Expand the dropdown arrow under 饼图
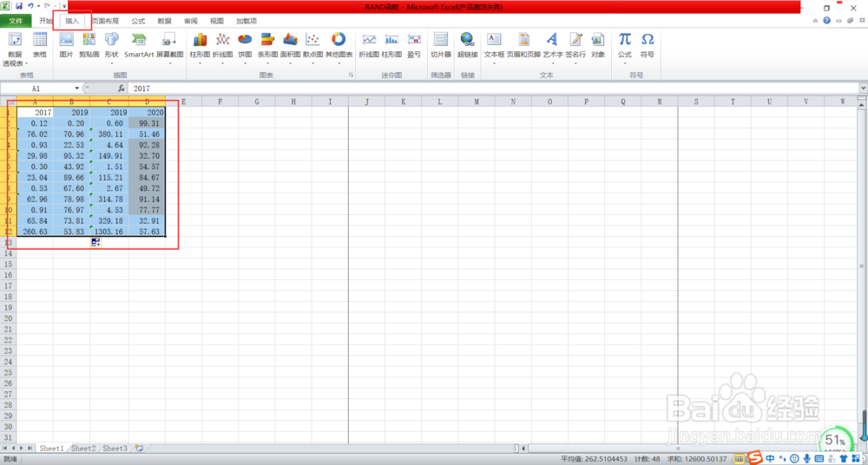Screen dimensions: 868x465 click(245, 63)
